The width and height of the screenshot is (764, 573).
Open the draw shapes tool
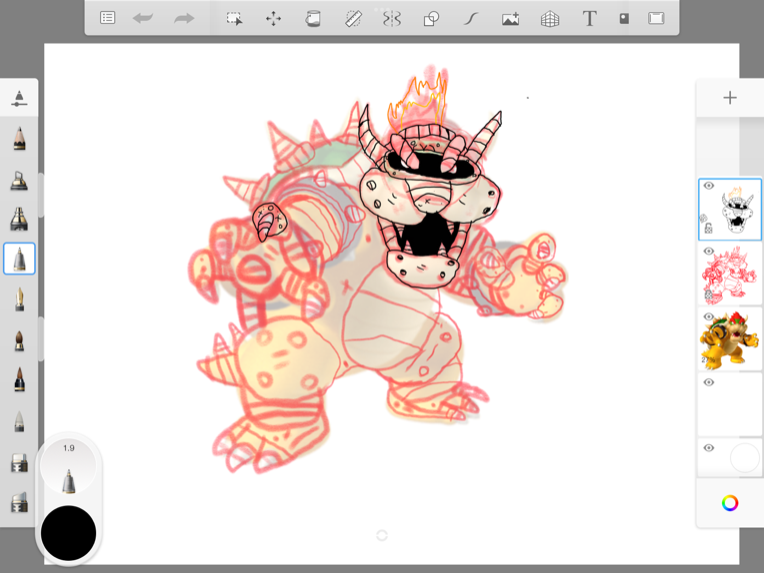pyautogui.click(x=431, y=19)
